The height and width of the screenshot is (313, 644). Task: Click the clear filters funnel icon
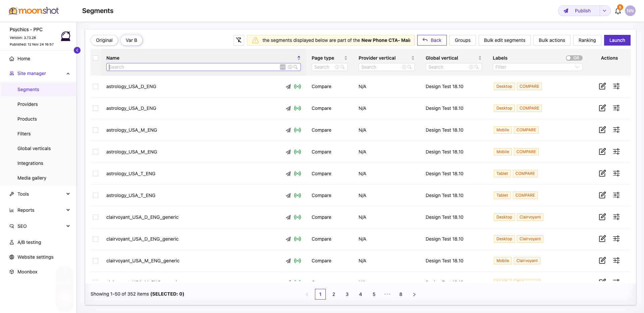pos(239,40)
